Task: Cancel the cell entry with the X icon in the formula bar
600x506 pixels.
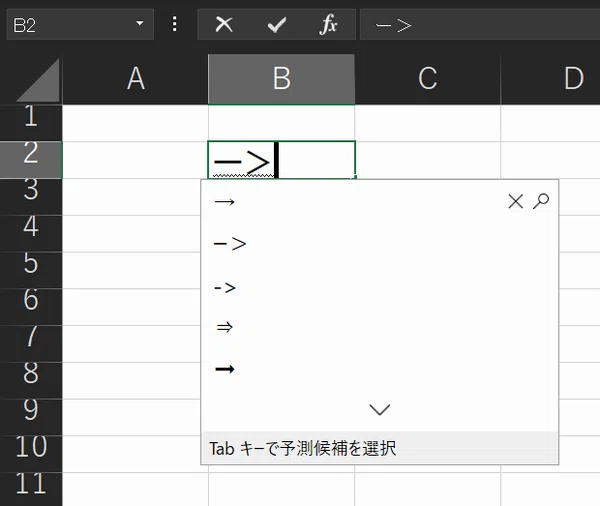Action: coord(224,25)
